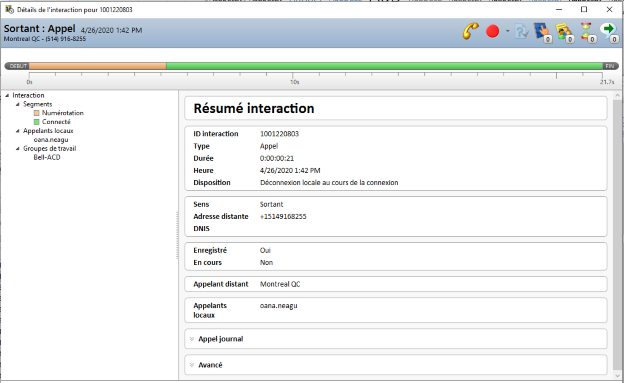The height and width of the screenshot is (383, 624).
Task: Expand the Appel journal section
Action: pos(192,339)
